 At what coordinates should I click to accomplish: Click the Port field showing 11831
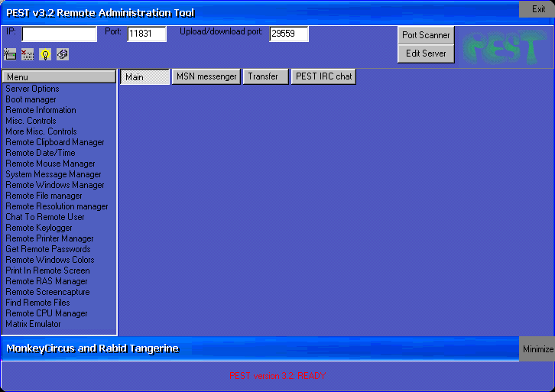tap(146, 34)
